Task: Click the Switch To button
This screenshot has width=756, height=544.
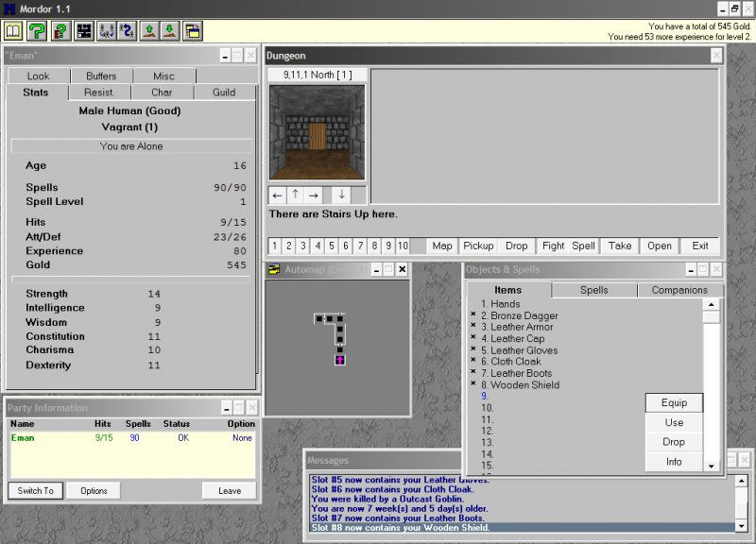Action: (x=36, y=491)
